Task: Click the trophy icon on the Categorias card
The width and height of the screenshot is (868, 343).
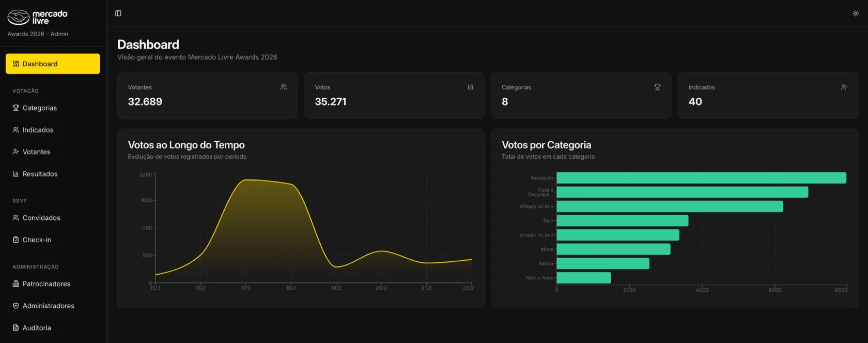Action: click(x=657, y=87)
